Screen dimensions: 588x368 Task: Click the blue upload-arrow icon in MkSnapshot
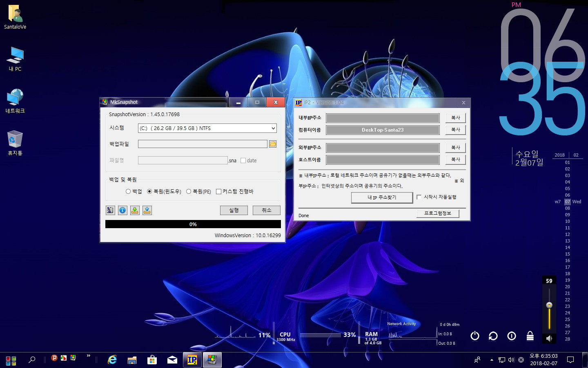pos(147,210)
